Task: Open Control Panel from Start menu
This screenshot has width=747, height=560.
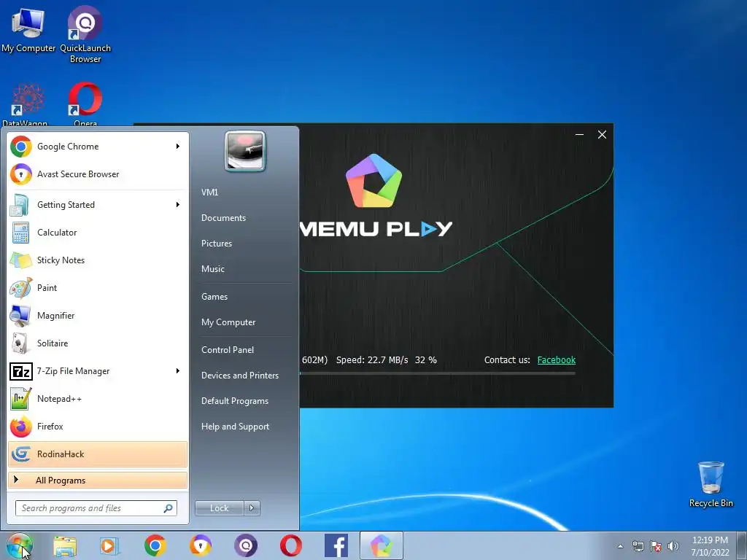Action: click(228, 350)
